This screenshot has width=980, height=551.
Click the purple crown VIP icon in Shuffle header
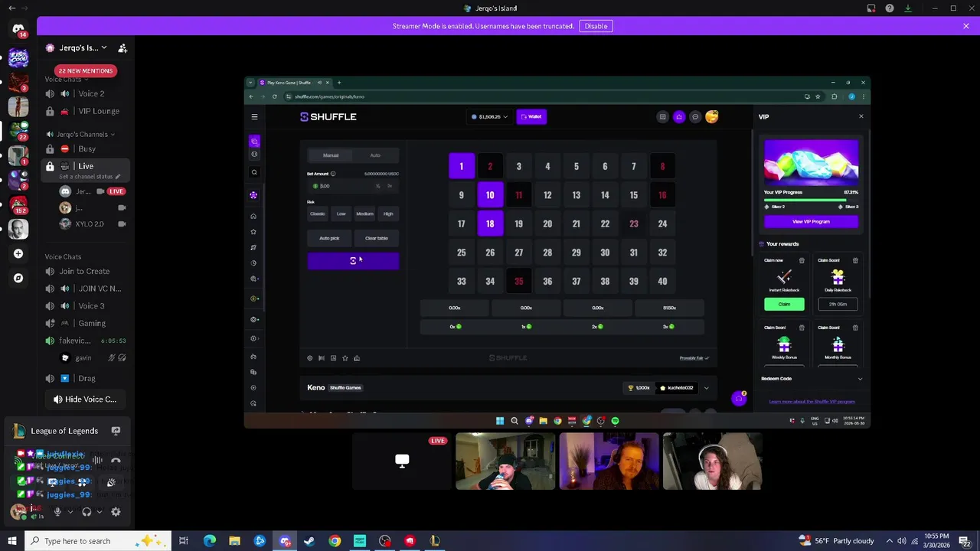pyautogui.click(x=679, y=117)
